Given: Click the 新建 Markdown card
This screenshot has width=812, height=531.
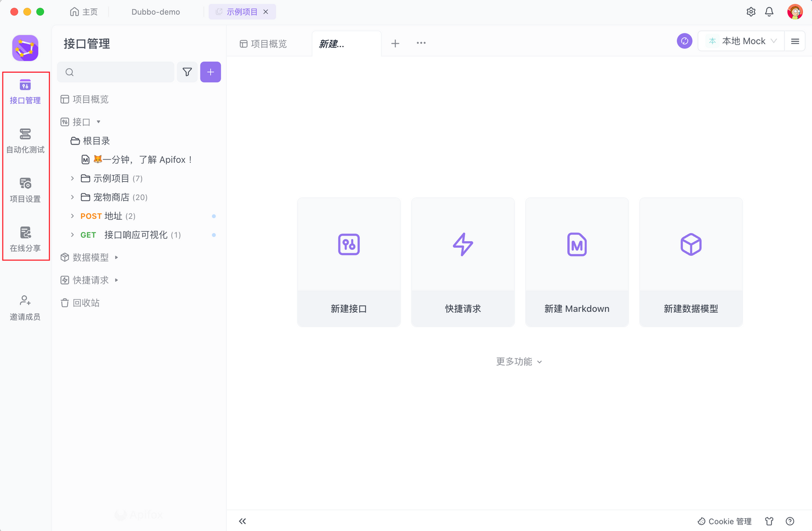Looking at the screenshot, I should [577, 262].
